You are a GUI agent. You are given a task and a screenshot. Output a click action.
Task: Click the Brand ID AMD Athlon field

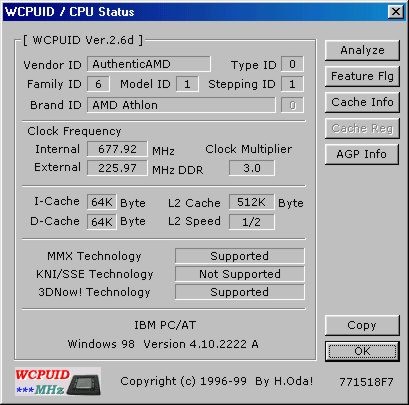click(x=181, y=105)
